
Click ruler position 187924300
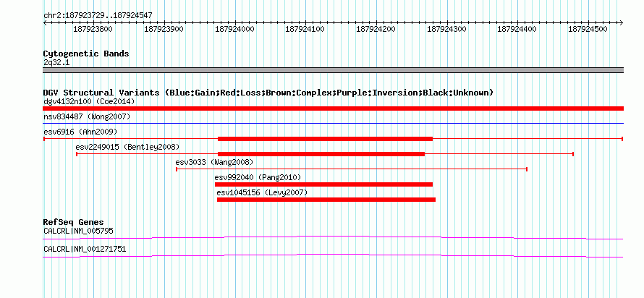coord(447,29)
